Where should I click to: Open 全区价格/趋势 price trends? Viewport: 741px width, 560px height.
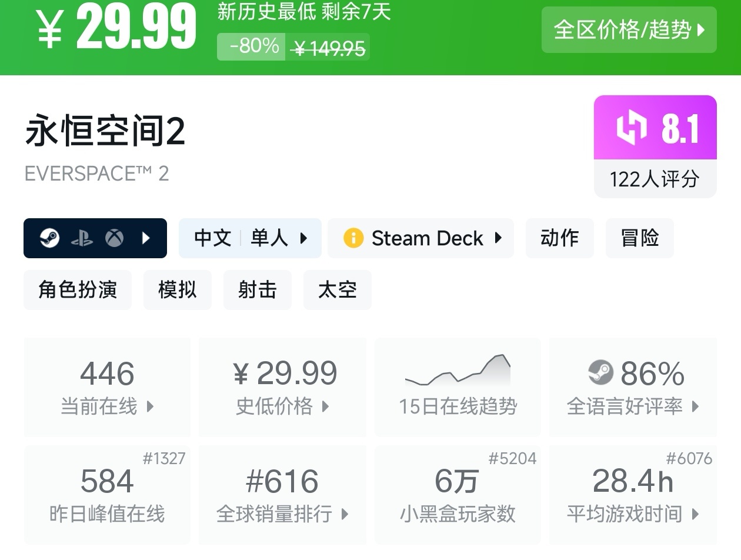629,30
